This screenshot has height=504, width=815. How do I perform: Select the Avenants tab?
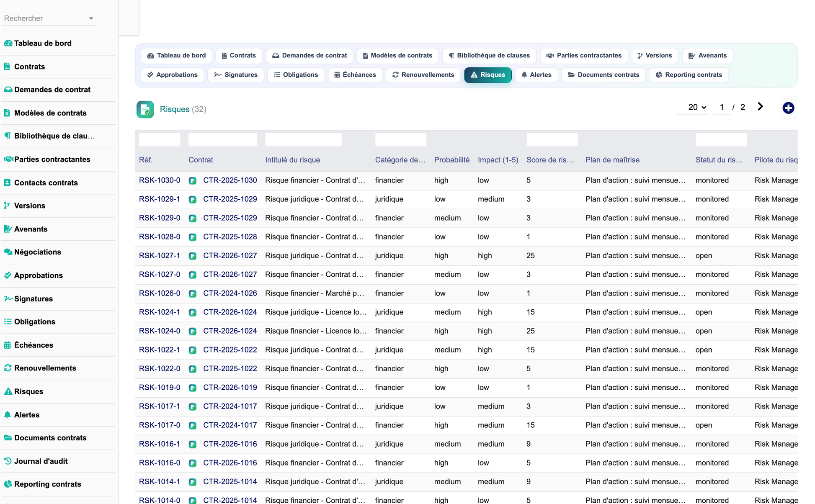707,56
